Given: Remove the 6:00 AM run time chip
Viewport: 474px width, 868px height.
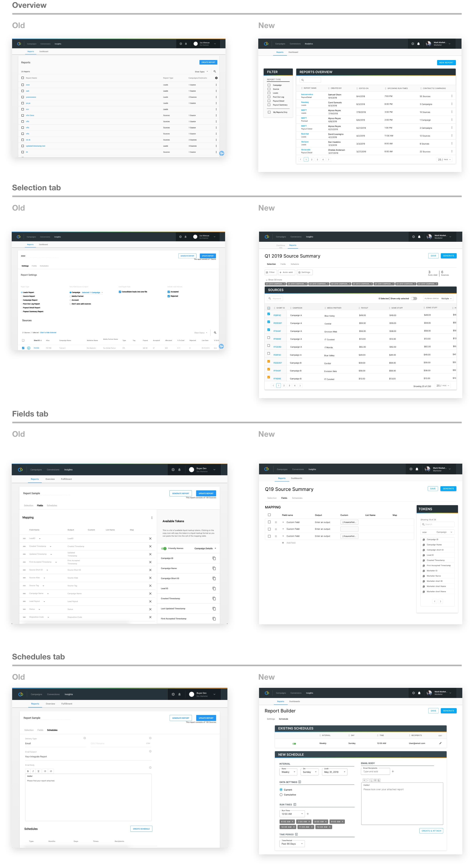Looking at the screenshot, I should tap(292, 822).
